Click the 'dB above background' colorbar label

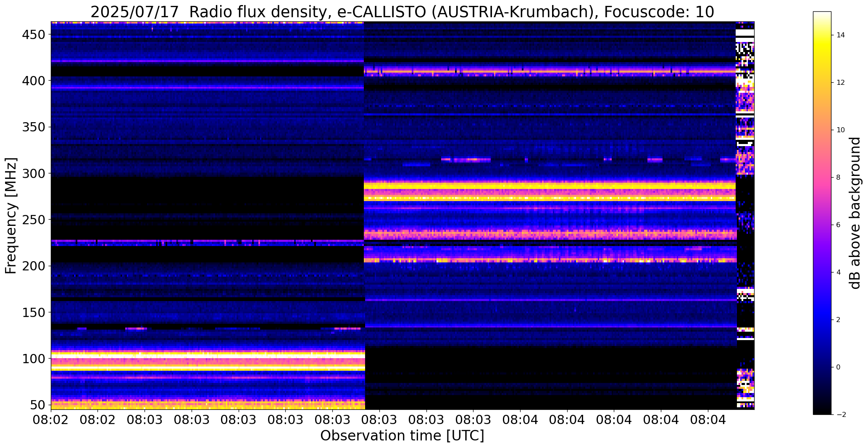click(x=855, y=213)
